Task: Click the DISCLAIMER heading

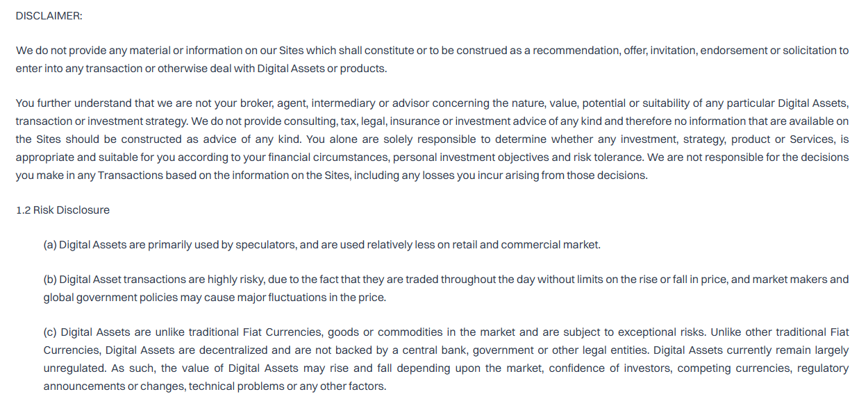Action: tap(49, 16)
